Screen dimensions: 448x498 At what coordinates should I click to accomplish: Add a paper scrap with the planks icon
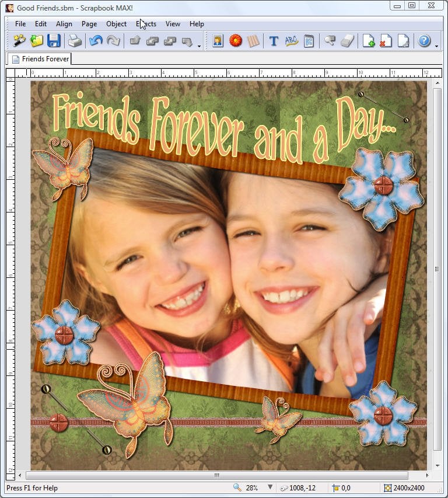[253, 41]
